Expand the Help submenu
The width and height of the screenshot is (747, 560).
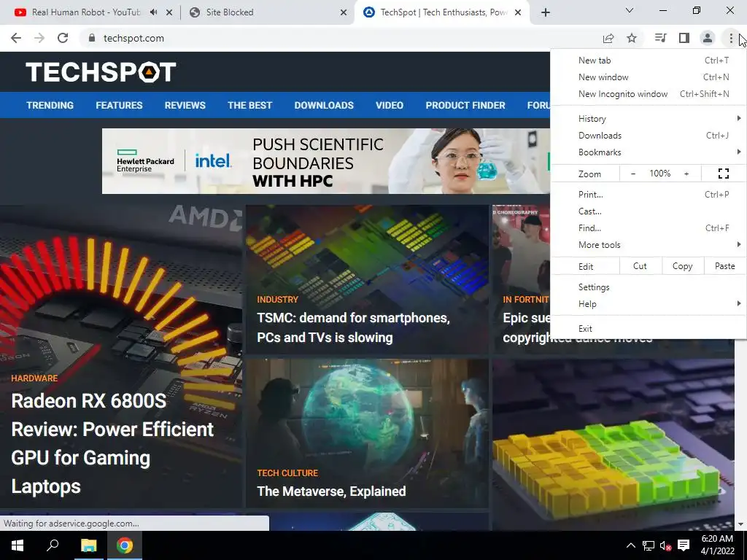[648, 304]
